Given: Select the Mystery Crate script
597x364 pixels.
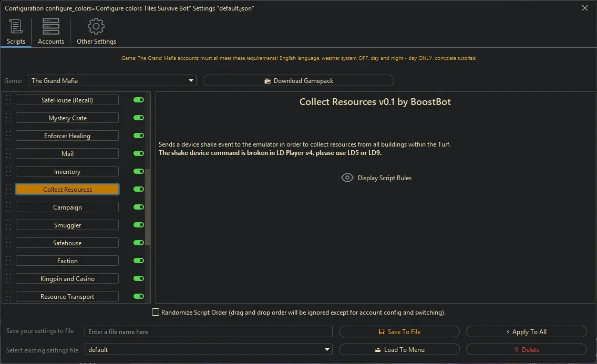Looking at the screenshot, I should click(67, 118).
